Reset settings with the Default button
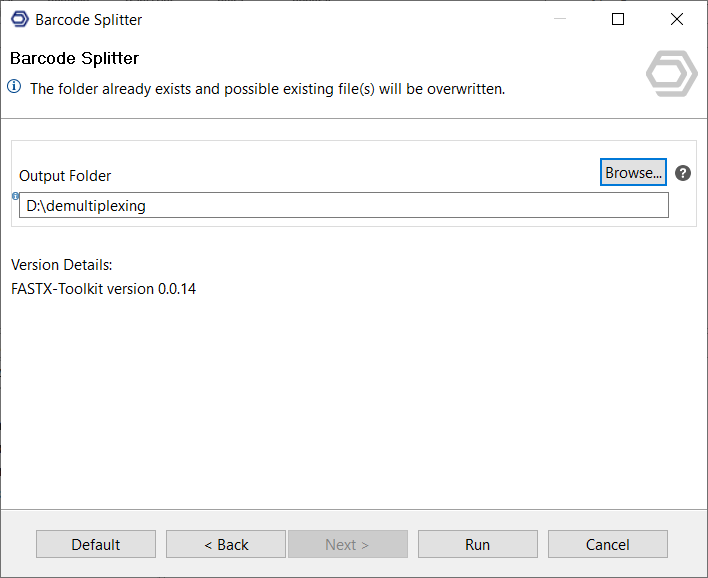Image resolution: width=708 pixels, height=578 pixels. tap(96, 544)
